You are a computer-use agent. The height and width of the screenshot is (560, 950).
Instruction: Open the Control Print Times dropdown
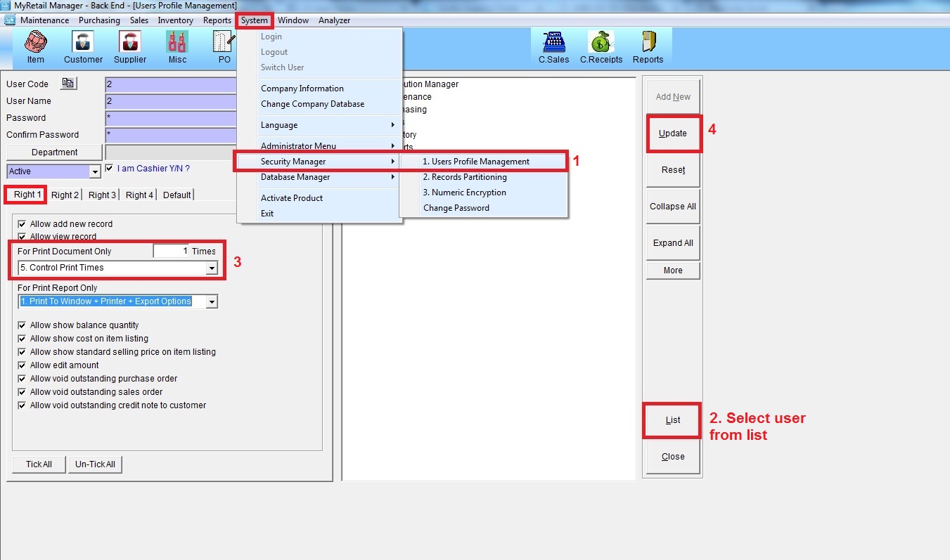coord(211,268)
